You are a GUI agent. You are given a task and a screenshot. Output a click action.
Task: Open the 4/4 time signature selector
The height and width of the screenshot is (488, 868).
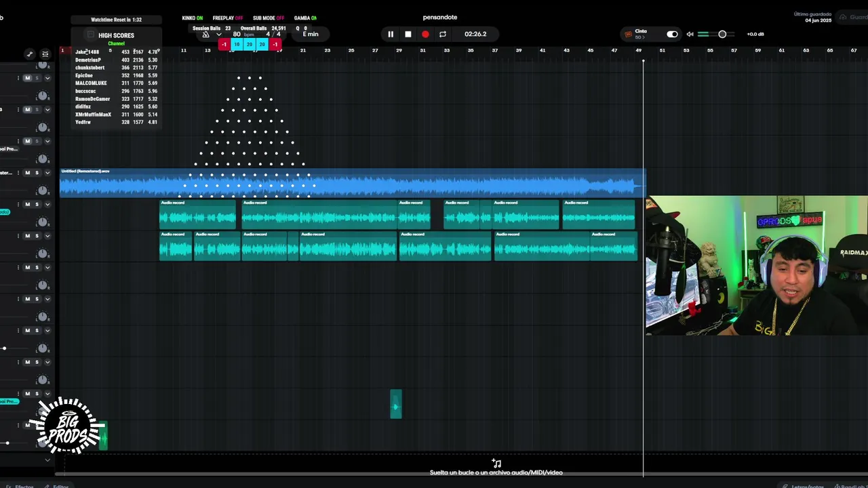point(273,34)
